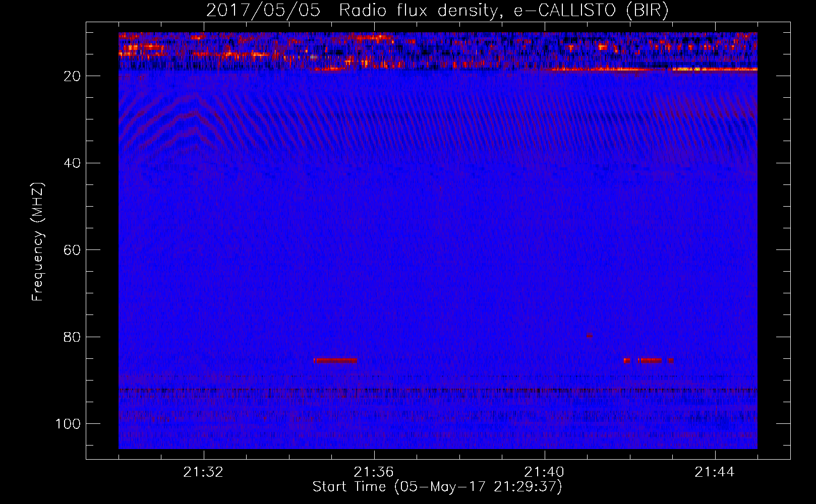Click the 2017/05/05 date in title
This screenshot has width=816, height=504.
point(263,10)
